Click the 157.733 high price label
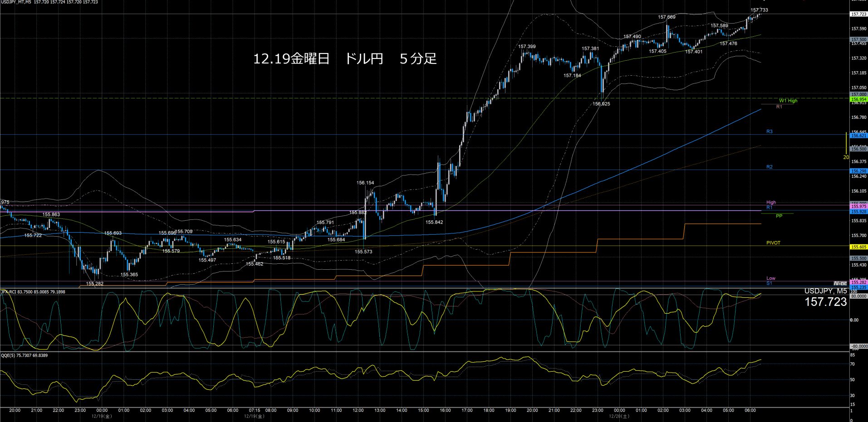 [x=759, y=10]
